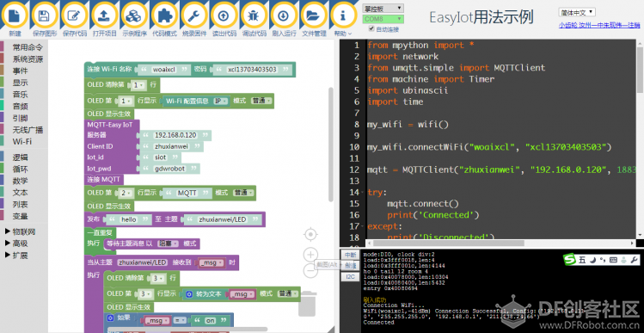Edit the zhuxianwei Client ID field
This screenshot has width=644, height=333.
coord(171,146)
